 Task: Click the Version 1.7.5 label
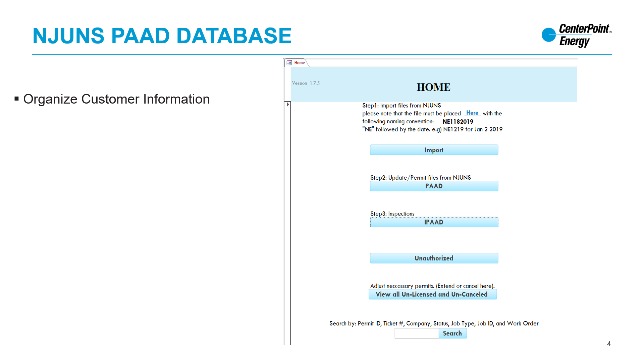[x=306, y=83]
